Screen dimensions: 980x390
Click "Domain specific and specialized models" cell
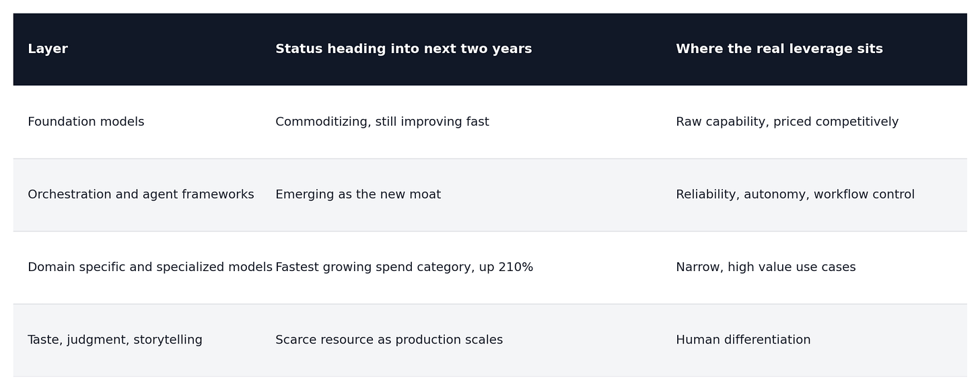pyautogui.click(x=150, y=267)
